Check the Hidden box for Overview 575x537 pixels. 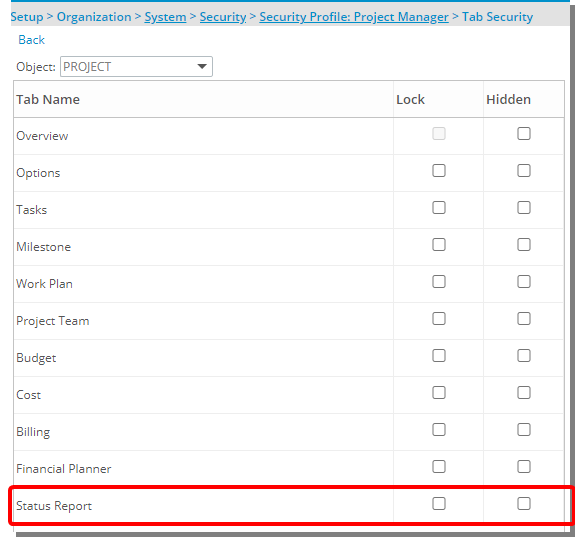524,134
